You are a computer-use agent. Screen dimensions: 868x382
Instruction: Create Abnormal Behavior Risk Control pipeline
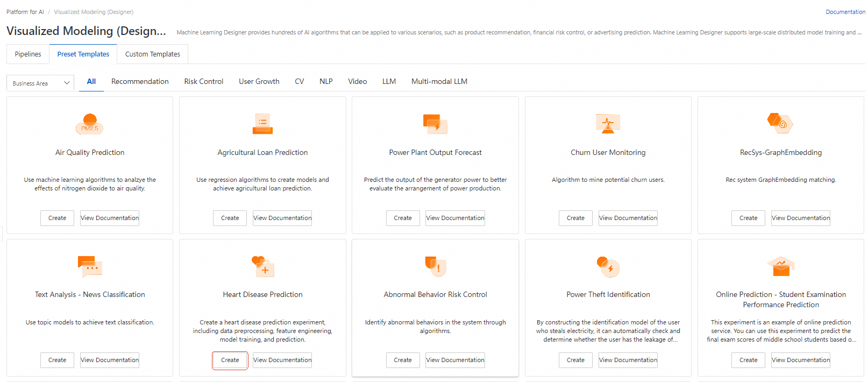point(403,360)
